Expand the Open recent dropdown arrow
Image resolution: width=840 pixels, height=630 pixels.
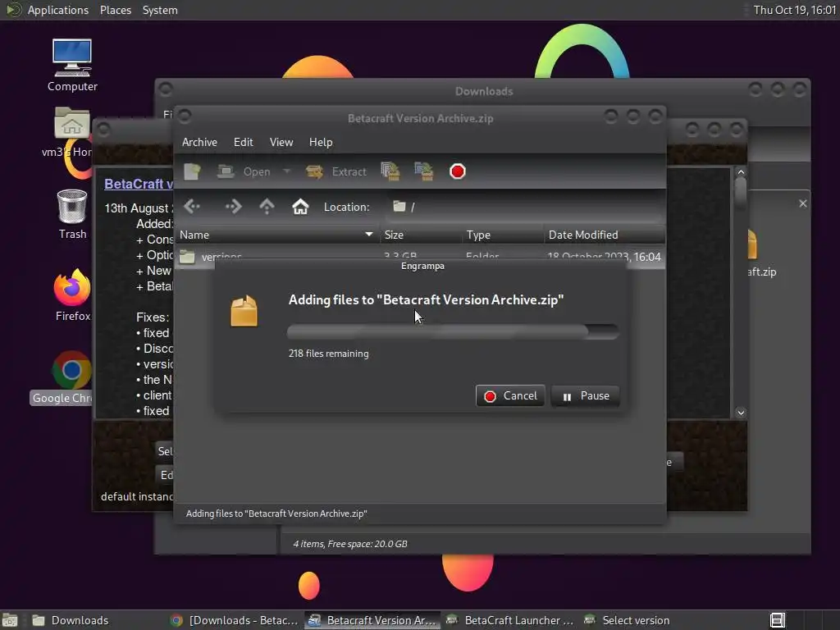(286, 171)
